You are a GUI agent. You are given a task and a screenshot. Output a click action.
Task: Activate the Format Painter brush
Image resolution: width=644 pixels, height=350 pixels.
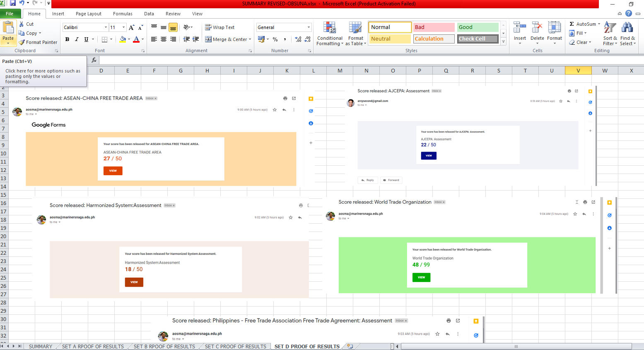click(x=22, y=42)
